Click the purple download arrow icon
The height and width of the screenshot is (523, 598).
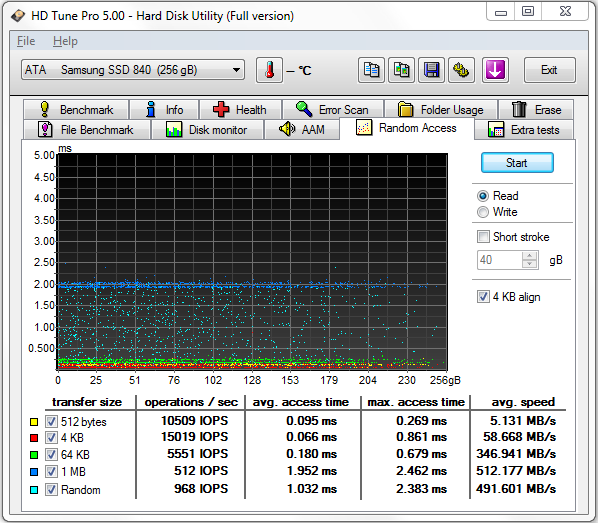(x=495, y=70)
